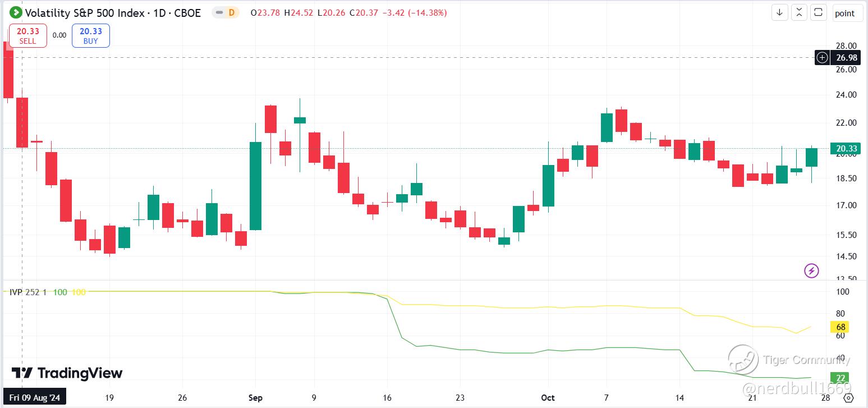Click 100 on the IVP scale axis

(842, 292)
